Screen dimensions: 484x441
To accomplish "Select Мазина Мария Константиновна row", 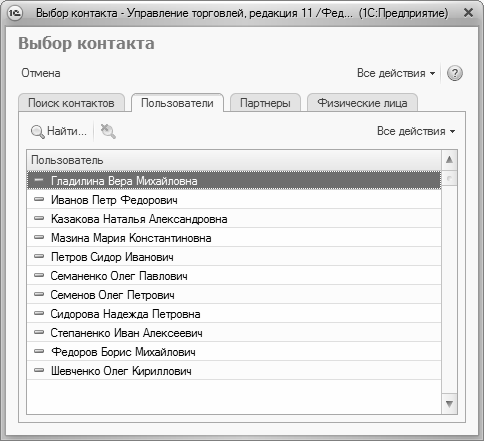I will tap(234, 238).
